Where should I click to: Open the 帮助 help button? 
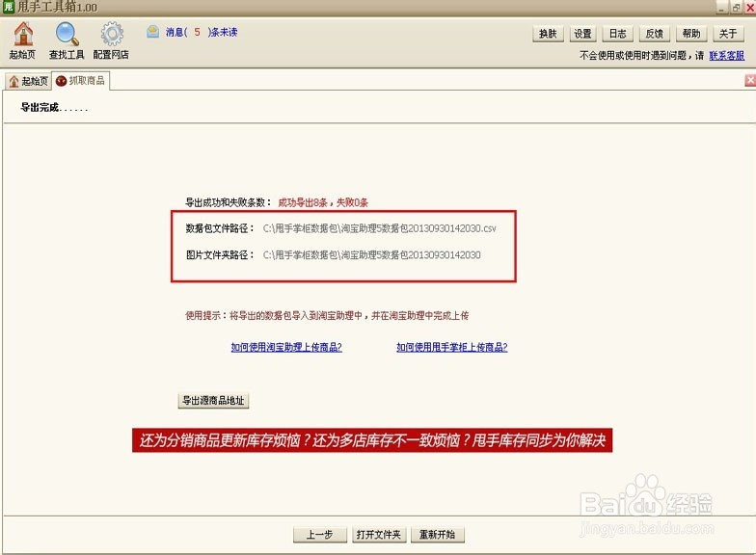coord(690,34)
